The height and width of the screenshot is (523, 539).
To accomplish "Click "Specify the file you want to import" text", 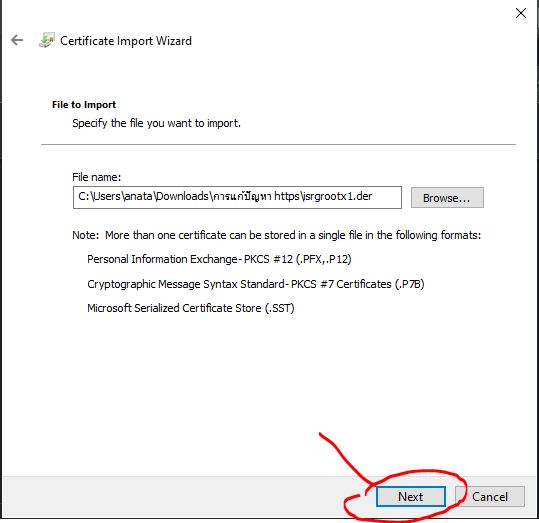I will [156, 123].
